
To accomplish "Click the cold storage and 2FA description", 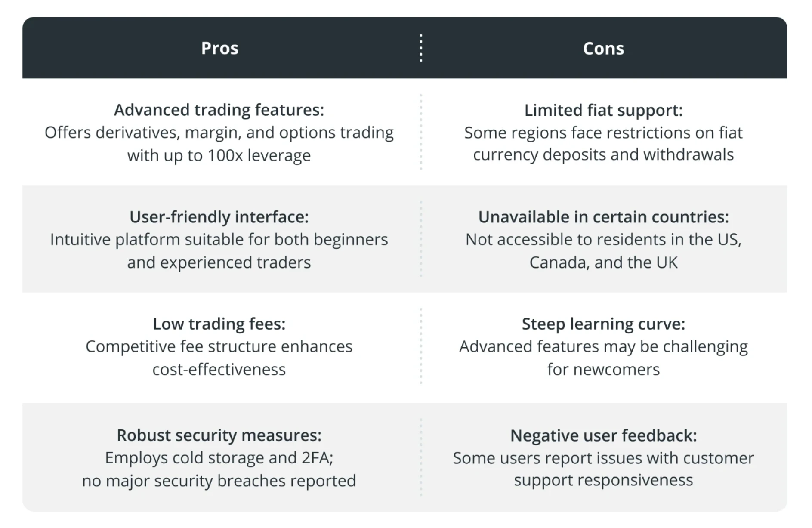I will tap(219, 469).
